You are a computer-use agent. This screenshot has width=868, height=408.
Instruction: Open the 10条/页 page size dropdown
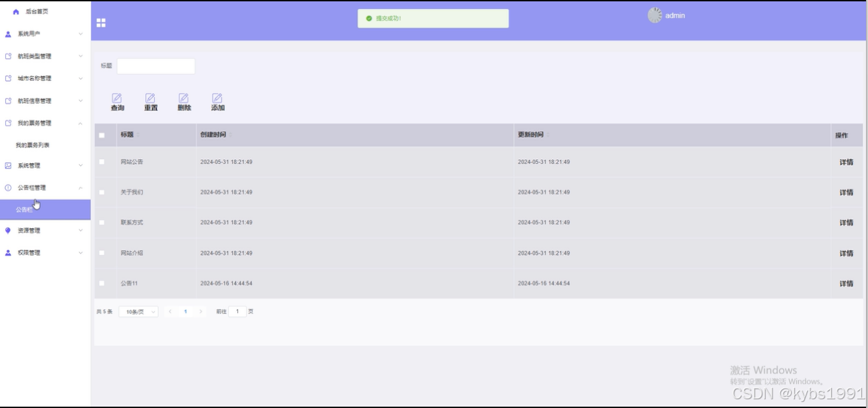point(138,312)
